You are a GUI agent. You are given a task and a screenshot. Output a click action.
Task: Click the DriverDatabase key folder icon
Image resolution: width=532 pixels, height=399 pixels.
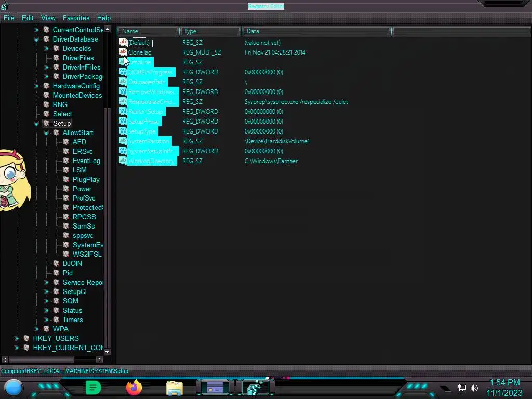46,39
